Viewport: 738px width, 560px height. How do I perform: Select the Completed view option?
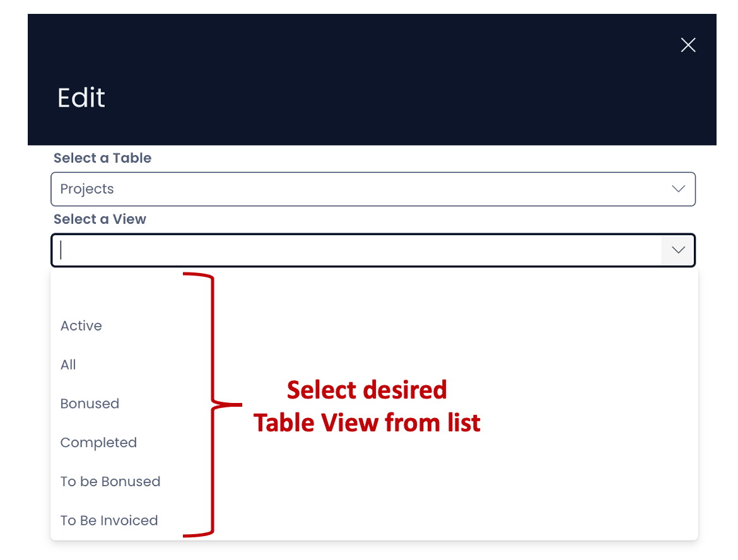(x=374, y=443)
